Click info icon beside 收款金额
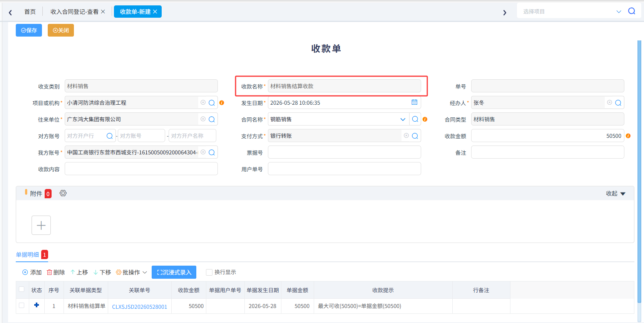 (x=628, y=136)
